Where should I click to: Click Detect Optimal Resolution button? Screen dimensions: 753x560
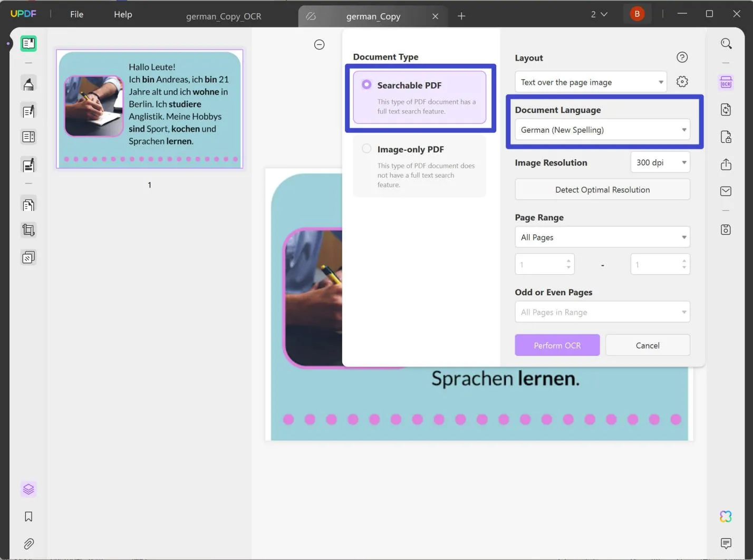point(602,190)
